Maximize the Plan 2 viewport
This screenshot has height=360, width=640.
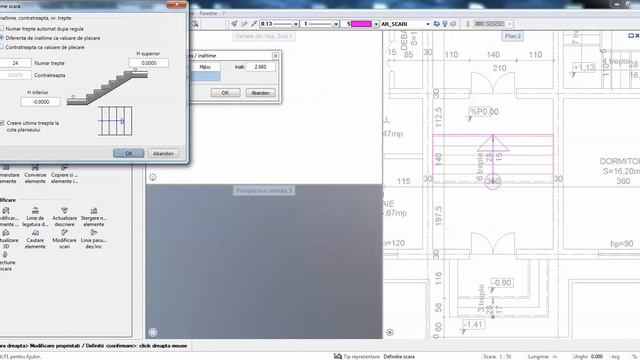631,36
